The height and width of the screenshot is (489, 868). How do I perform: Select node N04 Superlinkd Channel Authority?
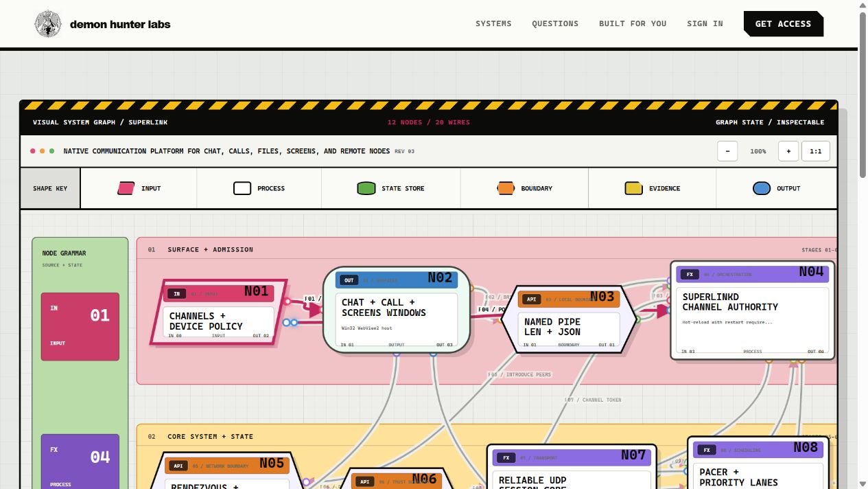753,310
